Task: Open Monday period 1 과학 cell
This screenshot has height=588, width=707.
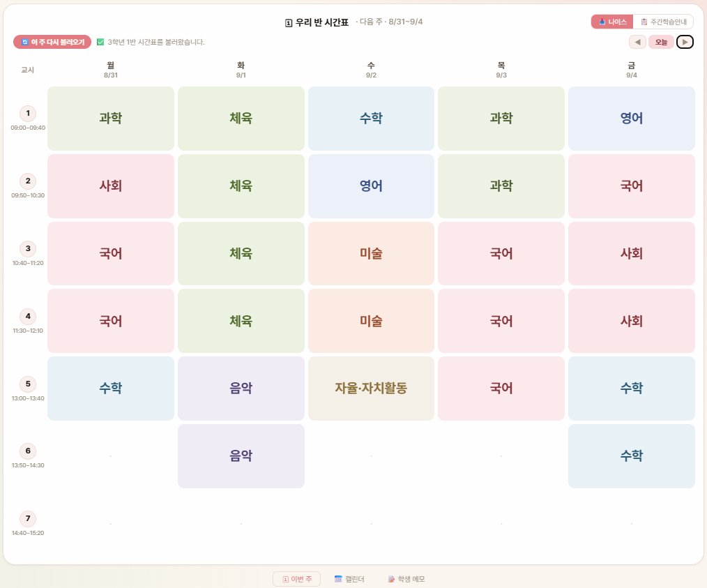Action: [x=110, y=119]
